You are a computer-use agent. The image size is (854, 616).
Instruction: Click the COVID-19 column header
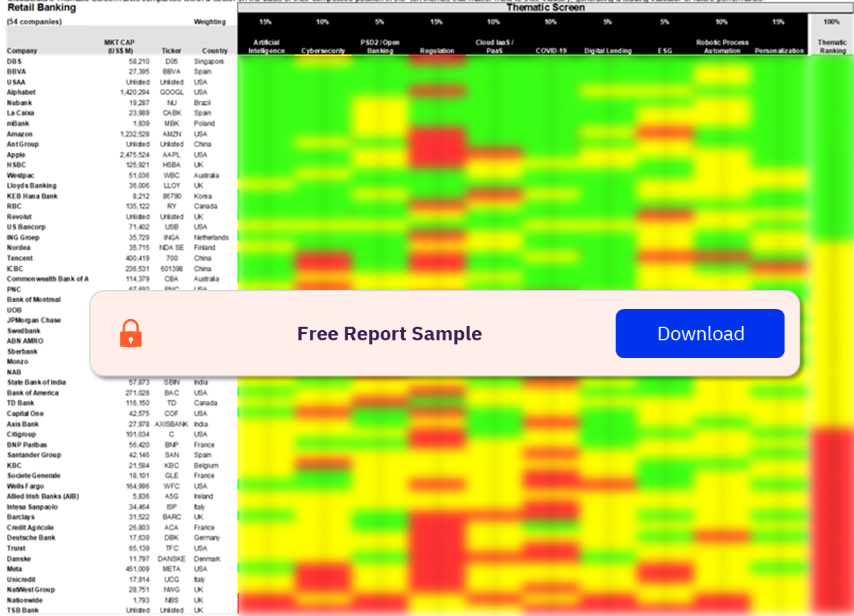pyautogui.click(x=551, y=50)
